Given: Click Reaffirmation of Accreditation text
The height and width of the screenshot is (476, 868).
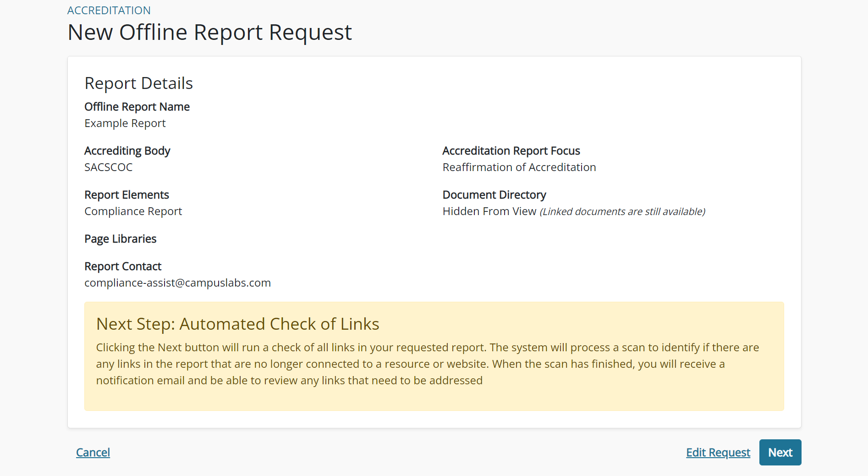Looking at the screenshot, I should coord(519,167).
